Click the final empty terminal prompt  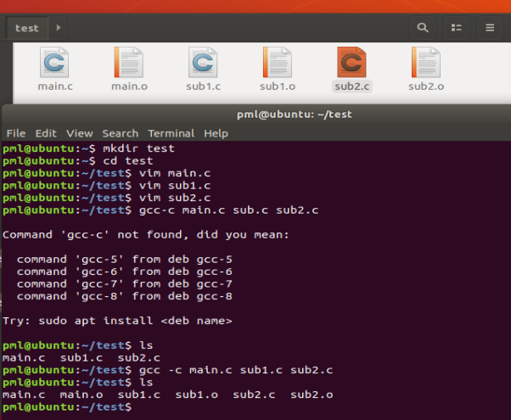click(x=67, y=407)
